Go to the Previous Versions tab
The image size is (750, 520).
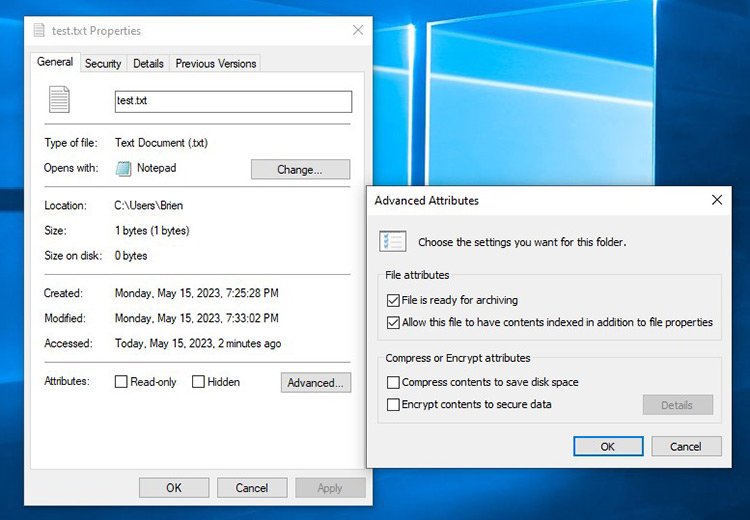pos(215,63)
